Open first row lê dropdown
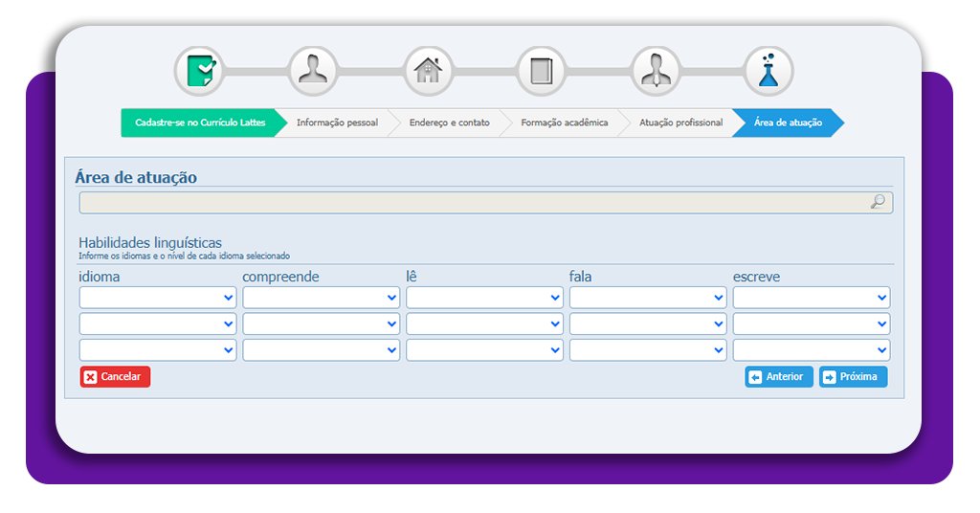980x513 pixels. pyautogui.click(x=484, y=298)
